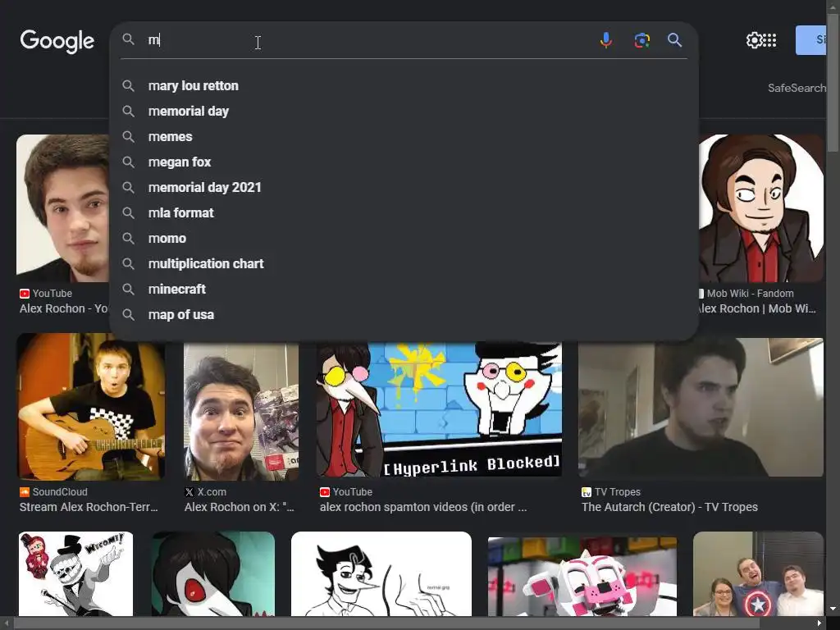
Task: Open sketch of long-nosed character thumbnail
Action: (x=381, y=573)
